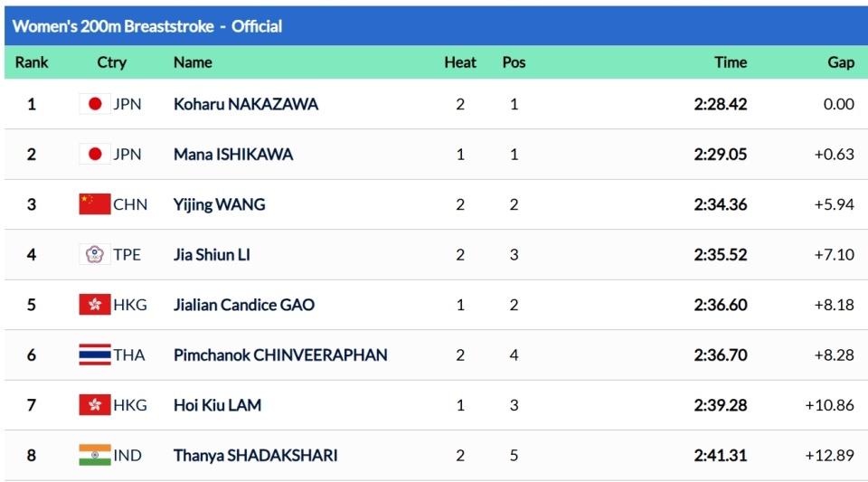Click the Japan flag beside Koharu NAKAZAWA
Viewport: 868px width, 482px height.
coord(94,104)
